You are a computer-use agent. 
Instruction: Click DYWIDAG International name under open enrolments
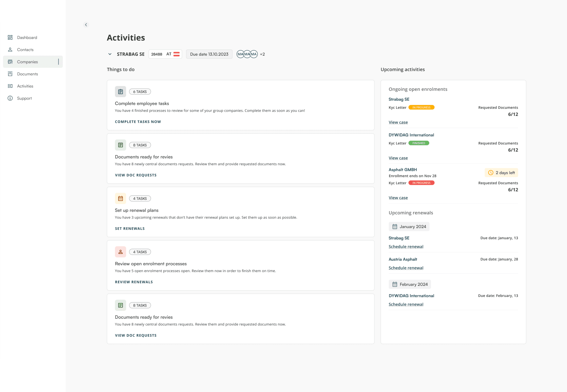(411, 135)
